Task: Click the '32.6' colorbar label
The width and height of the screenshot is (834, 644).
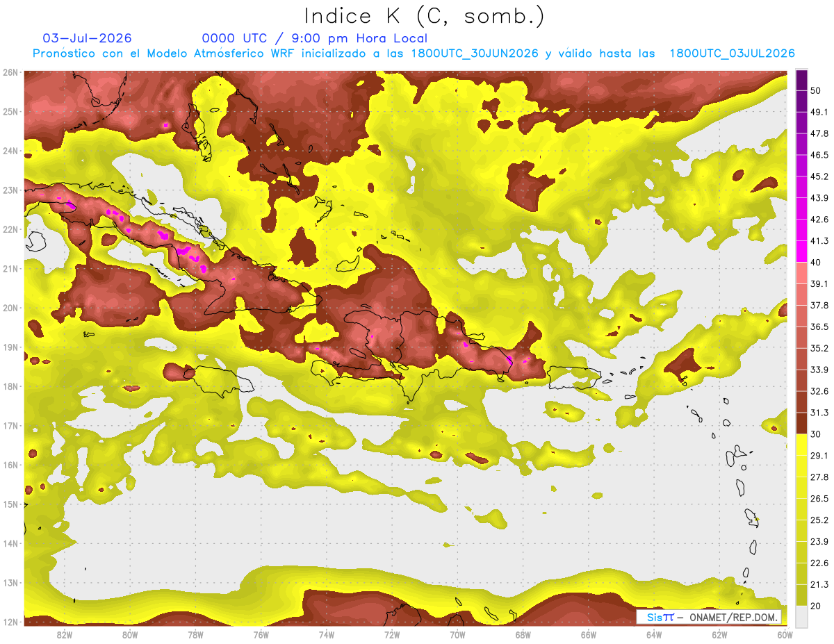Action: (x=819, y=391)
